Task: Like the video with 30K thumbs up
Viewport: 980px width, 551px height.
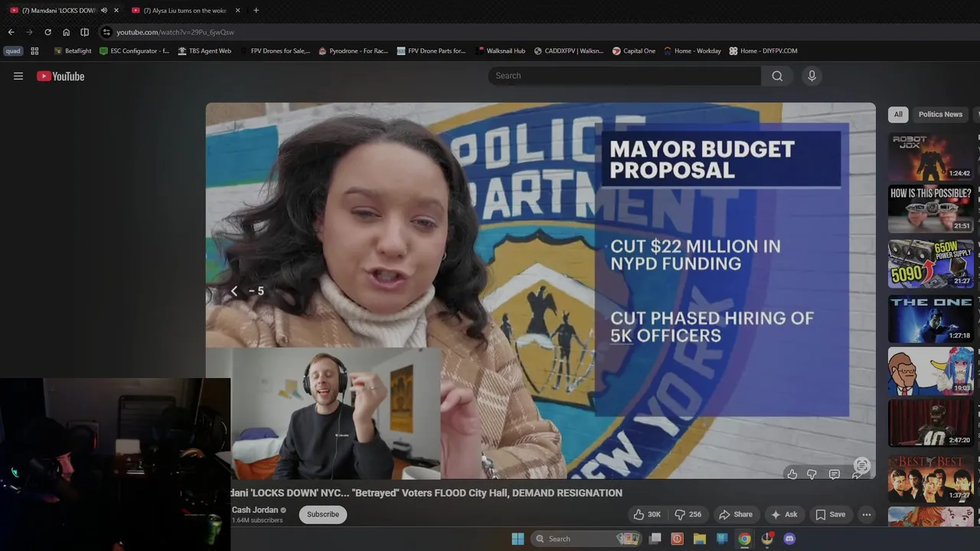Action: point(647,514)
